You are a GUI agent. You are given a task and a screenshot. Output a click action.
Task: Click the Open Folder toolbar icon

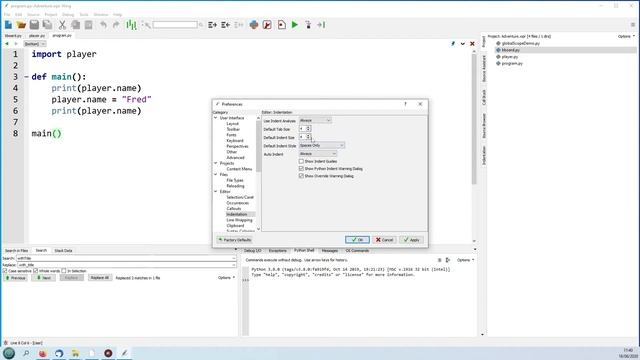point(21,25)
